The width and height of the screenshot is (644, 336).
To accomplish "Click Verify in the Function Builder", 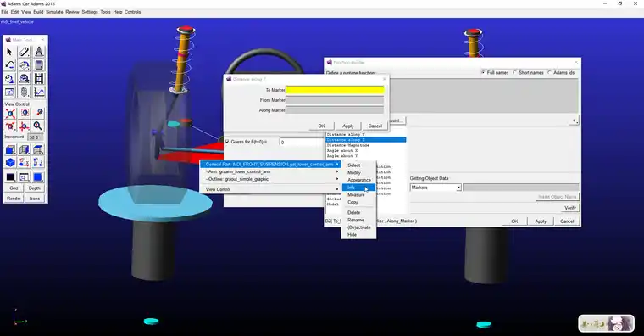I will pos(569,208).
